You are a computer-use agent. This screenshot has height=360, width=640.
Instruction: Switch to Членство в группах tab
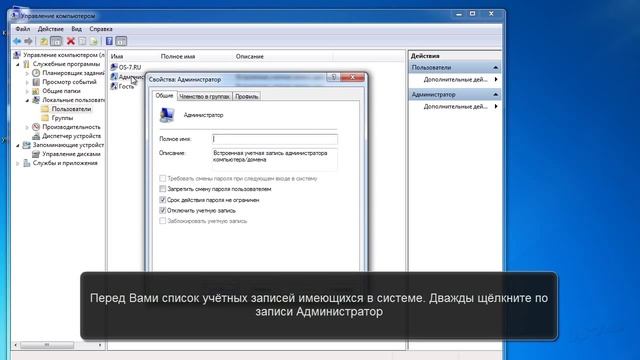pos(204,96)
